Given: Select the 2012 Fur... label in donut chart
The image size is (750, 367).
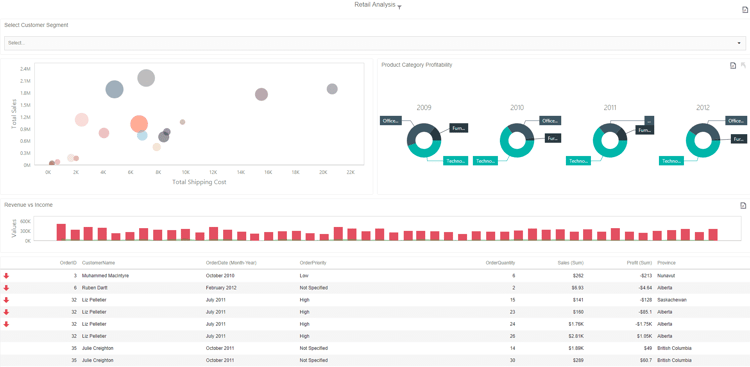Looking at the screenshot, I should [739, 138].
